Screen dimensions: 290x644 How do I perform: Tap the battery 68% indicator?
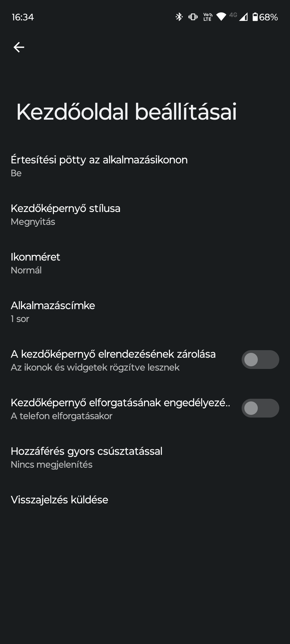pos(265,17)
